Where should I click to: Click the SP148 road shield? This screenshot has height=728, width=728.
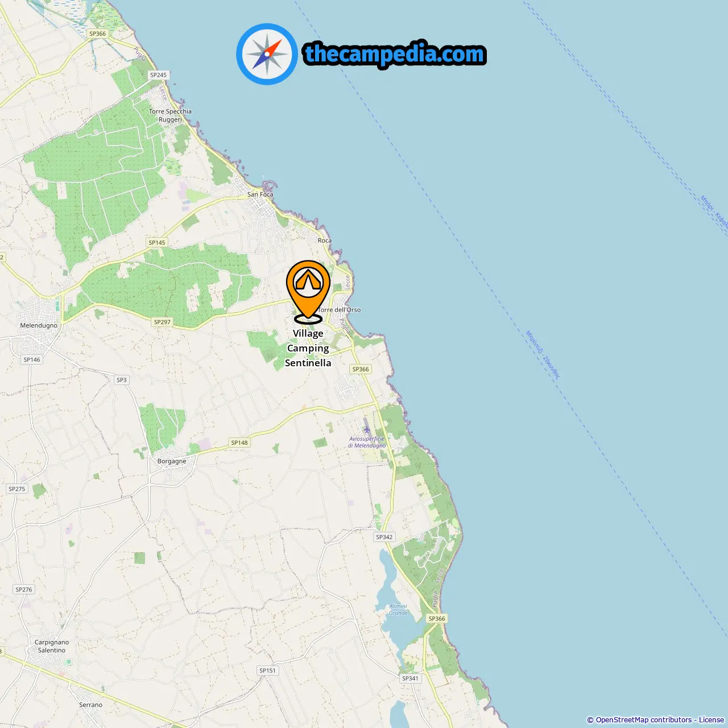point(239,442)
